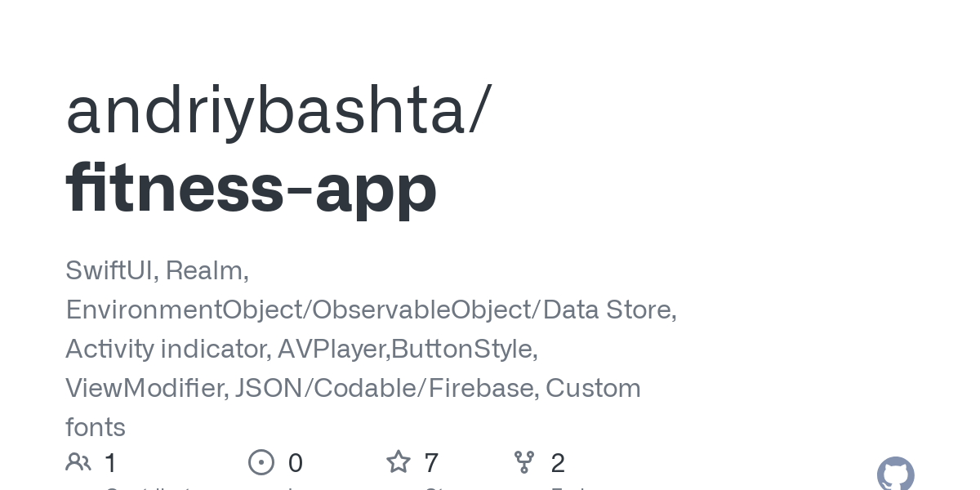Click the GitHub Octocat logo
This screenshot has height=490, width=980.
[895, 474]
